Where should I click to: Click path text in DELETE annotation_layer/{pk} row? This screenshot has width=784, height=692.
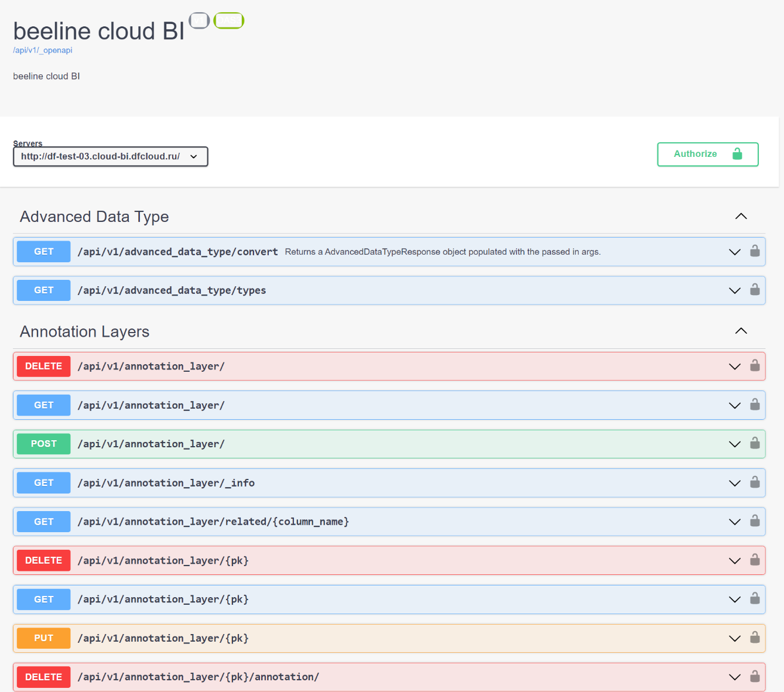(163, 560)
